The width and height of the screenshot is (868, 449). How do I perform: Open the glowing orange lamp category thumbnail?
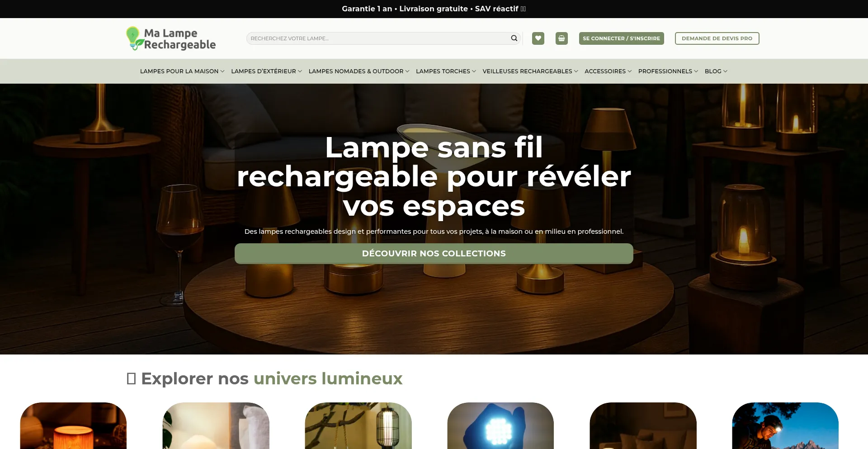(73, 425)
